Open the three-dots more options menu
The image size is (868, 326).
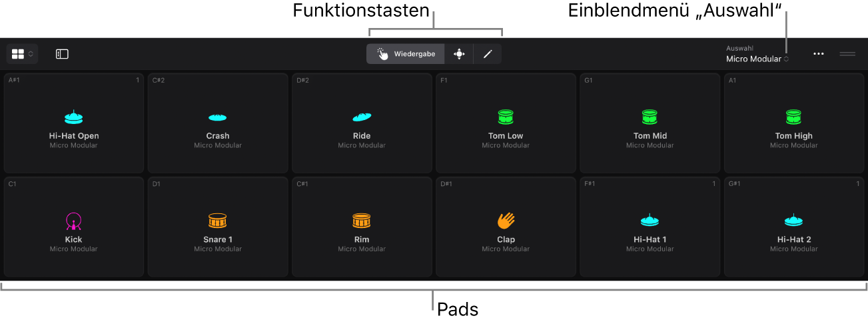819,54
